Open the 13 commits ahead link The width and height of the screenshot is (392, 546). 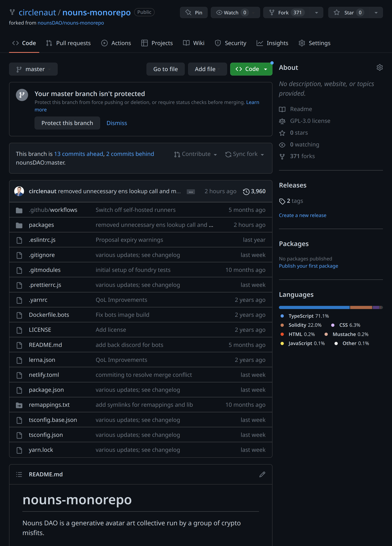coord(79,154)
